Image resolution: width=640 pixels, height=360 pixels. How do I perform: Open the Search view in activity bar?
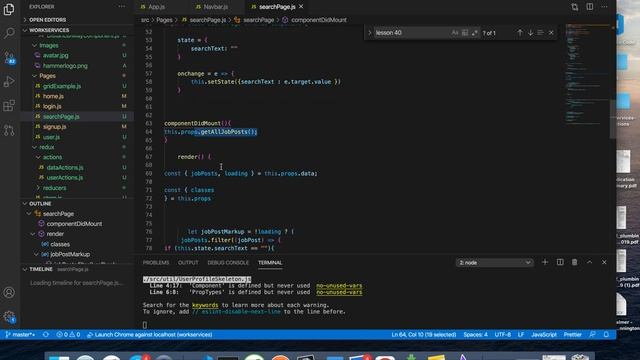coord(9,33)
